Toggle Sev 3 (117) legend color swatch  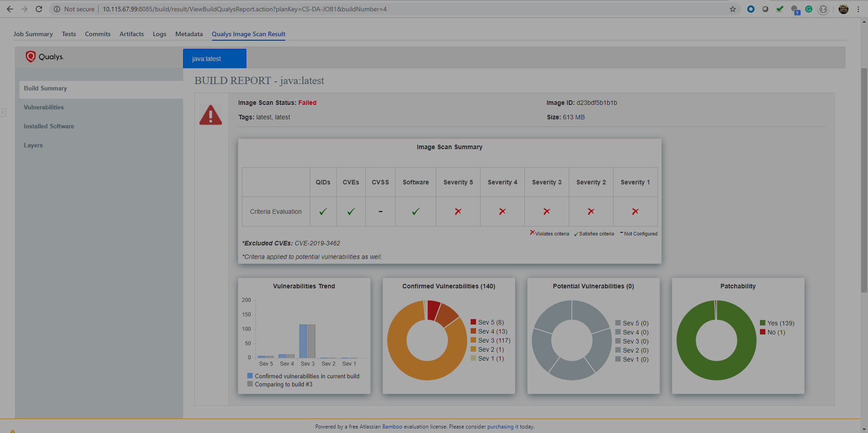coord(473,340)
